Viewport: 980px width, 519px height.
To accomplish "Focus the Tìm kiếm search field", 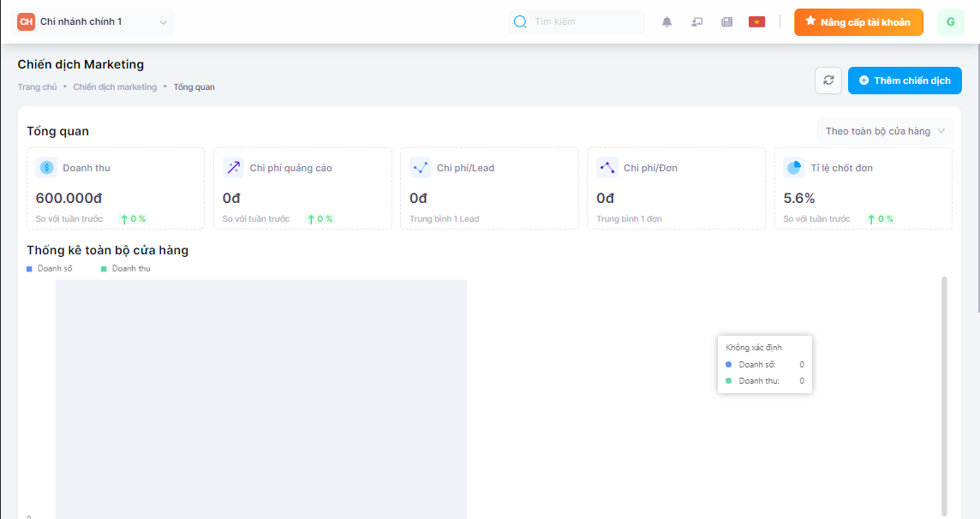I will click(585, 22).
